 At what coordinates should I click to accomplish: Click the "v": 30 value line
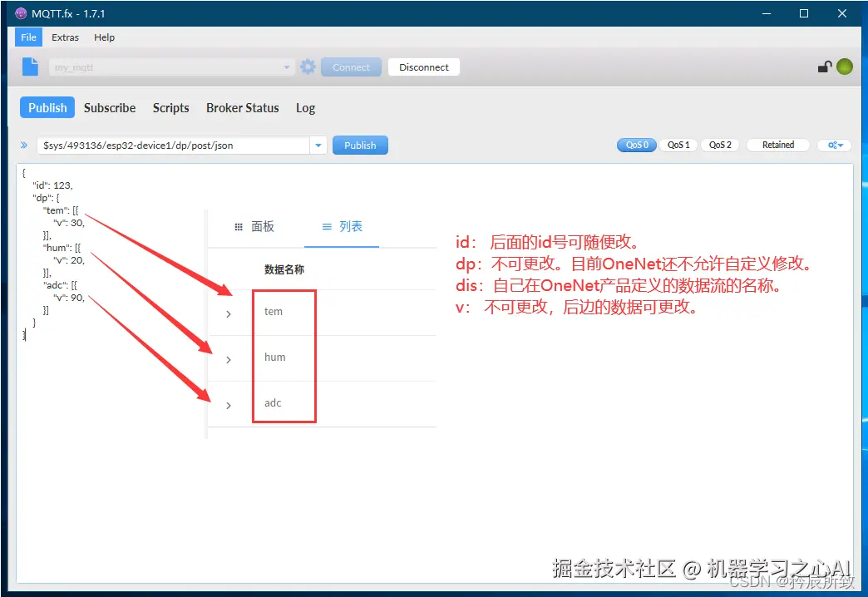(69, 223)
